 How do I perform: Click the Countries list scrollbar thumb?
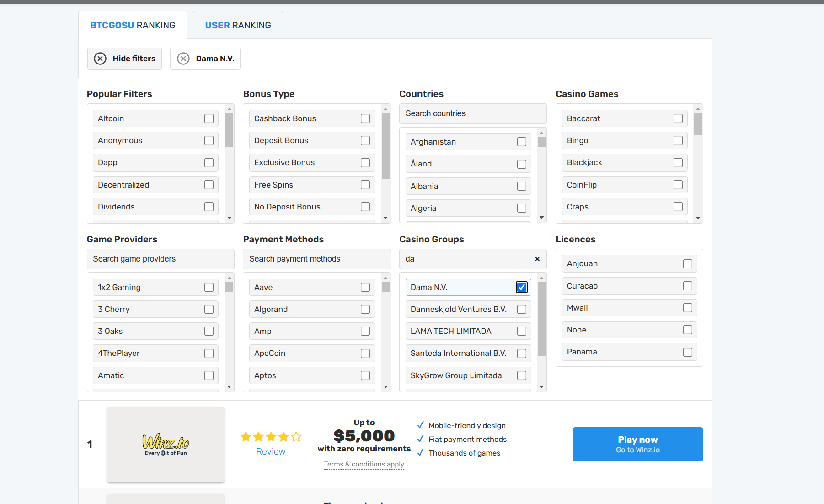click(542, 142)
